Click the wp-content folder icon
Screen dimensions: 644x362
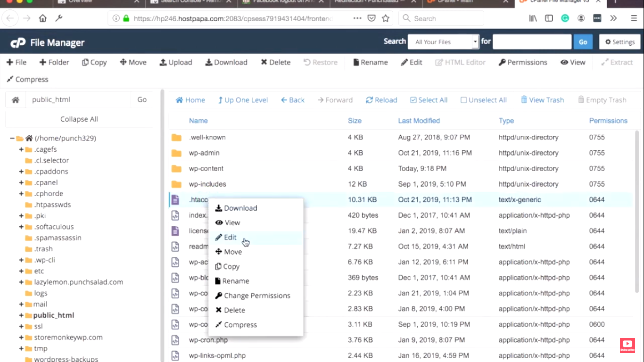[176, 169]
